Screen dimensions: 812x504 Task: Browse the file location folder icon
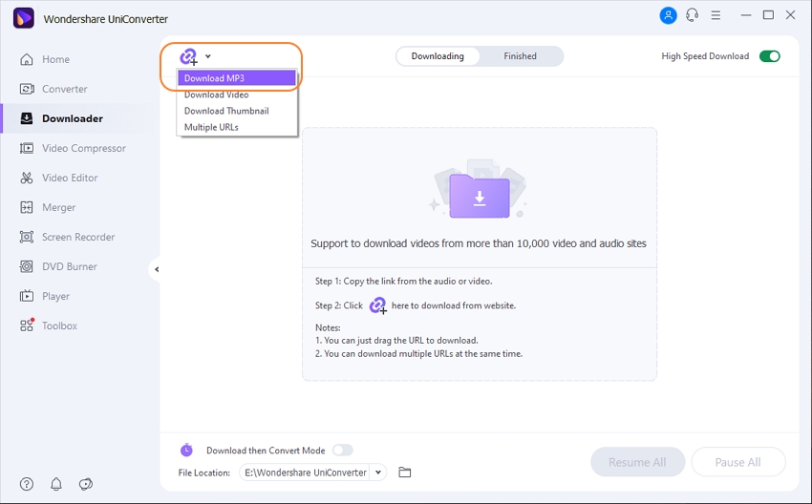click(405, 472)
